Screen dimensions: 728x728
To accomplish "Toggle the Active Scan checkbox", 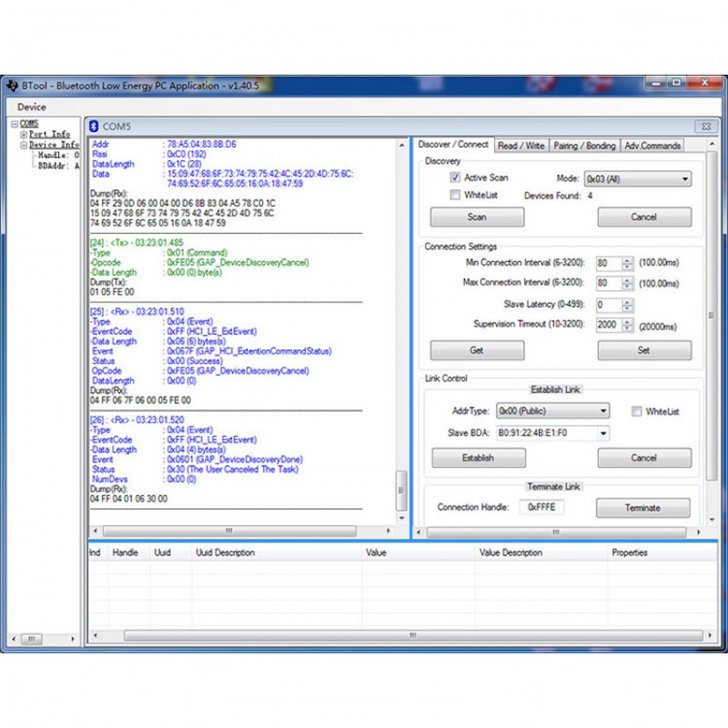I will [x=455, y=178].
